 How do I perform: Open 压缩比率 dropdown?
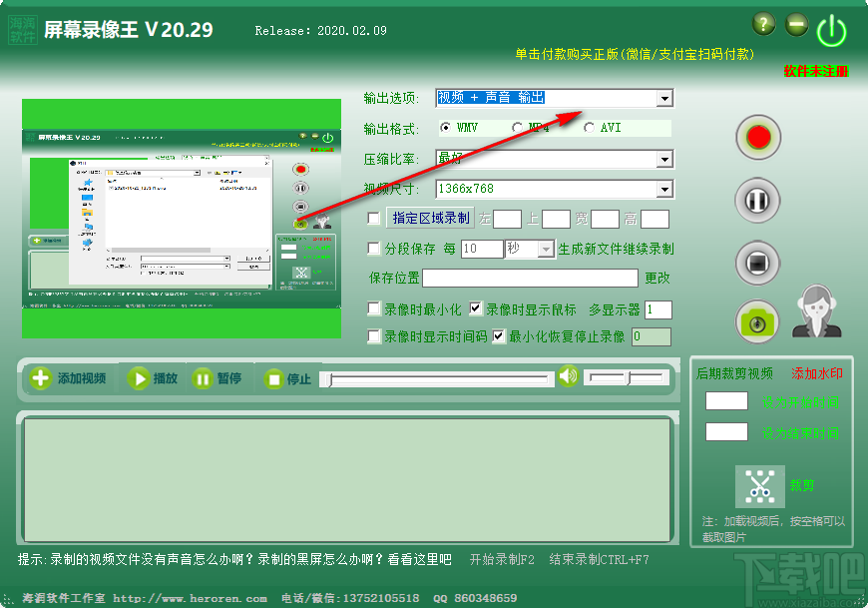coord(664,160)
